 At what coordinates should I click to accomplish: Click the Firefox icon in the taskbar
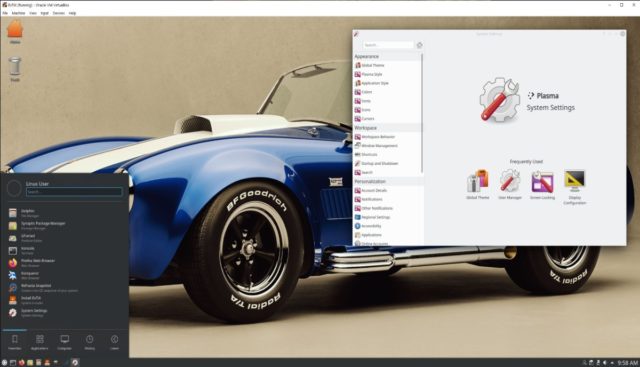click(x=21, y=362)
